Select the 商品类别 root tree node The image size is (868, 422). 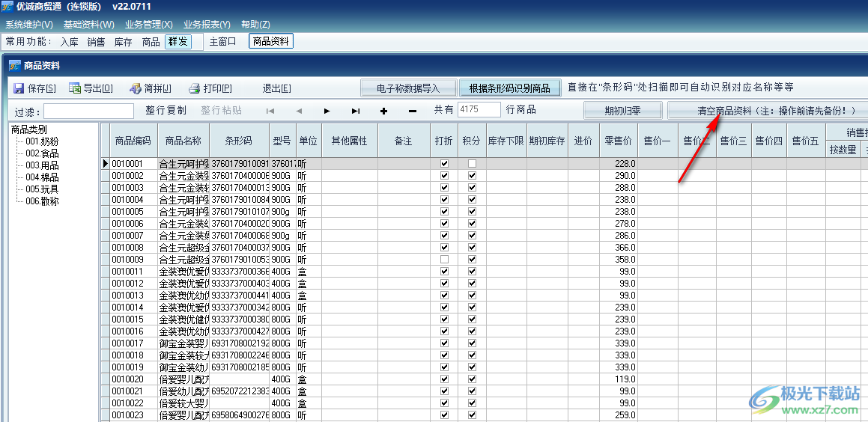pos(28,129)
